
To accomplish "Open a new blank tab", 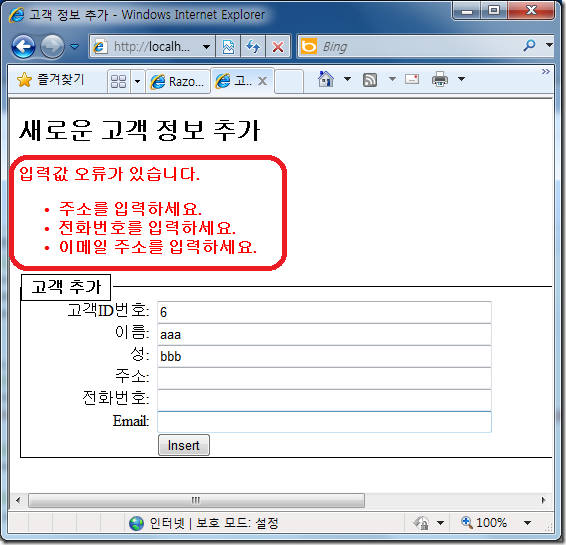I will coord(289,82).
